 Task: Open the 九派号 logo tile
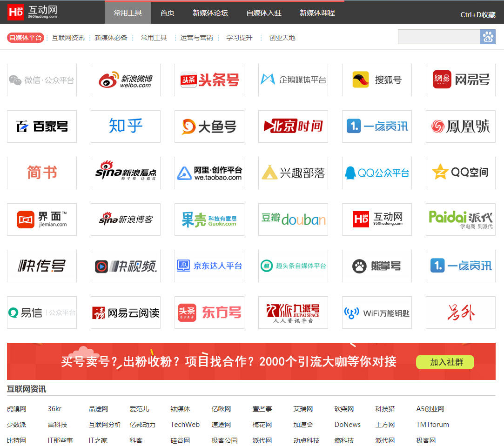click(293, 313)
